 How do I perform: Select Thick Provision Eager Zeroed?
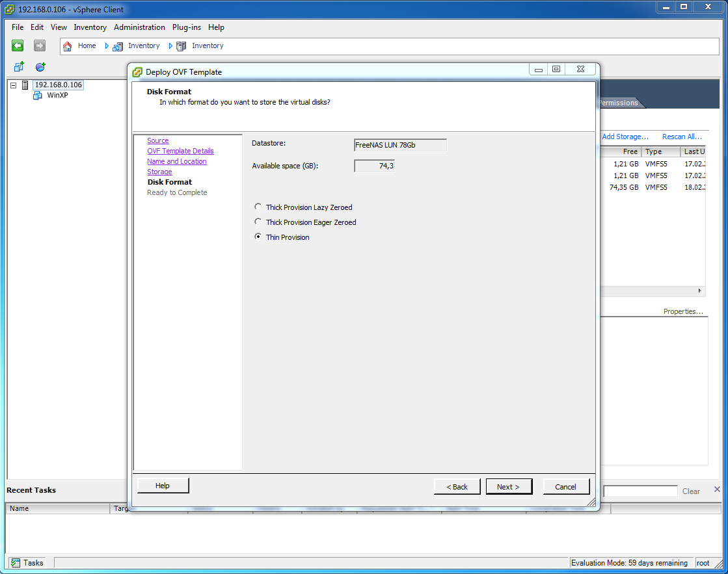click(x=258, y=221)
